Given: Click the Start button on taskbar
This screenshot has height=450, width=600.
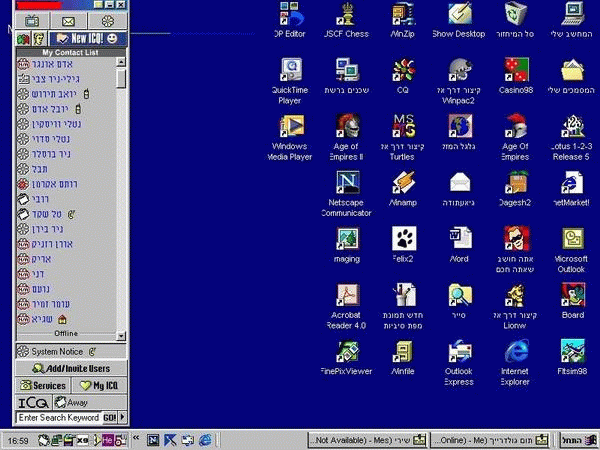Looking at the screenshot, I should coord(578,440).
